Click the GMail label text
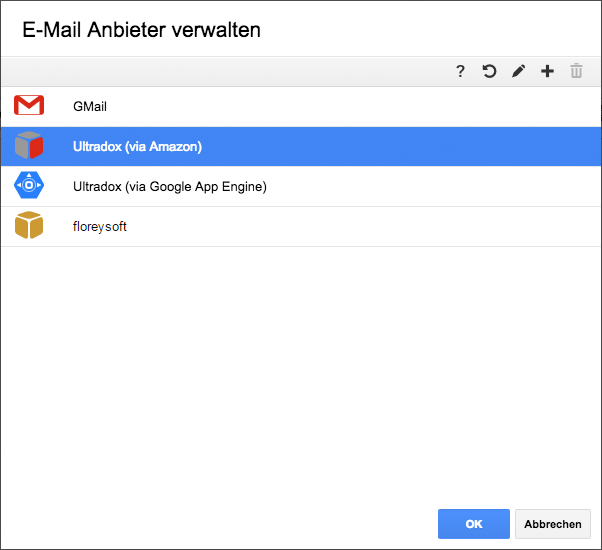This screenshot has height=550, width=602. (90, 107)
